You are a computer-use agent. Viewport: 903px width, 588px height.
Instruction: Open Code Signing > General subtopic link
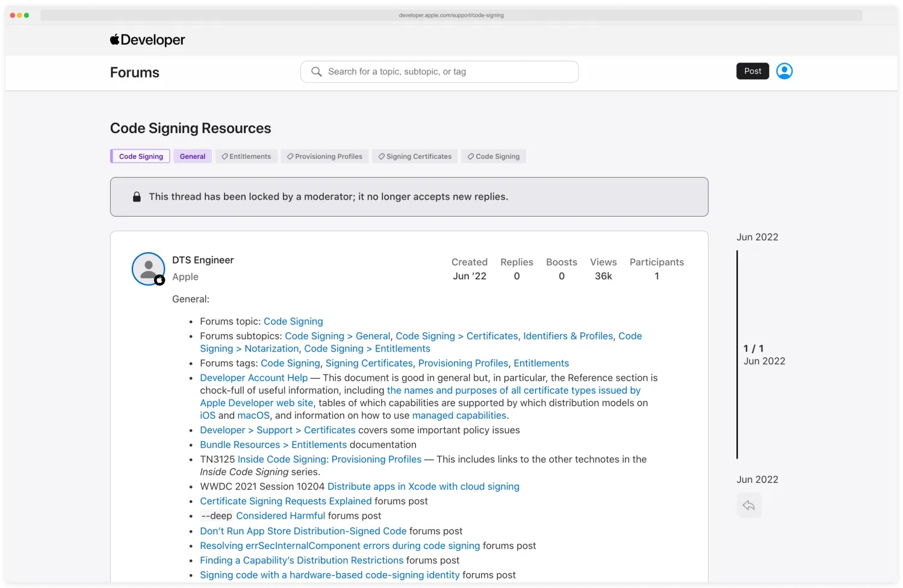pyautogui.click(x=338, y=336)
